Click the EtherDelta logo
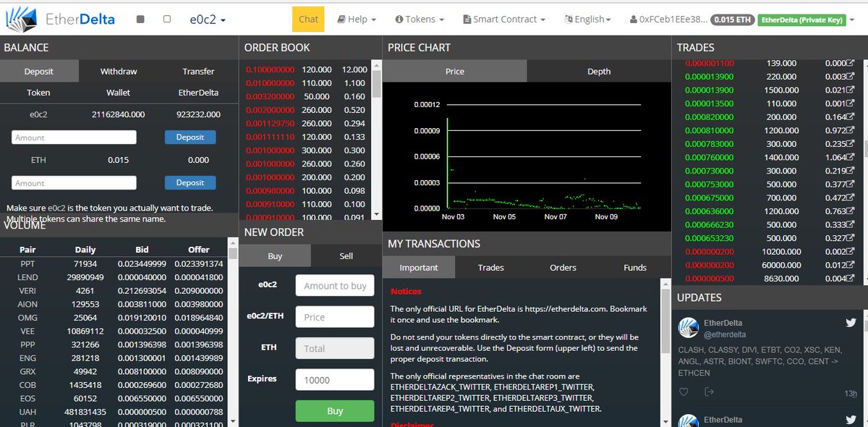This screenshot has height=427, width=868. click(x=59, y=19)
